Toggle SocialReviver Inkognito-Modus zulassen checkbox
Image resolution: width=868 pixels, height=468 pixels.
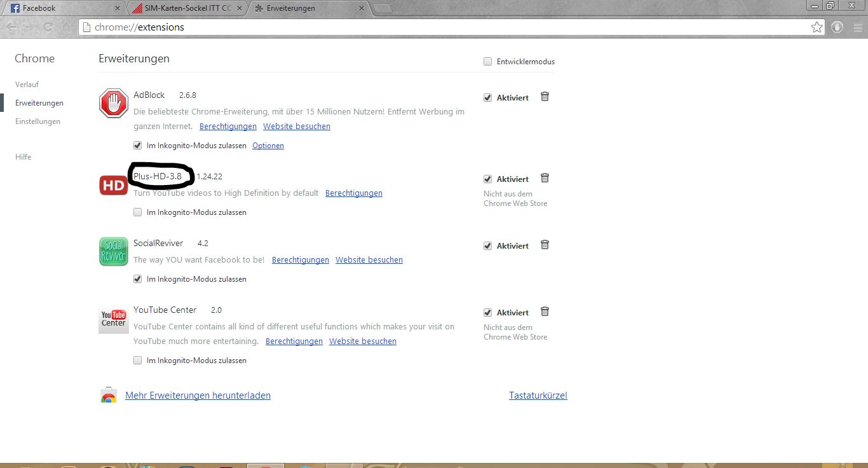coord(138,279)
